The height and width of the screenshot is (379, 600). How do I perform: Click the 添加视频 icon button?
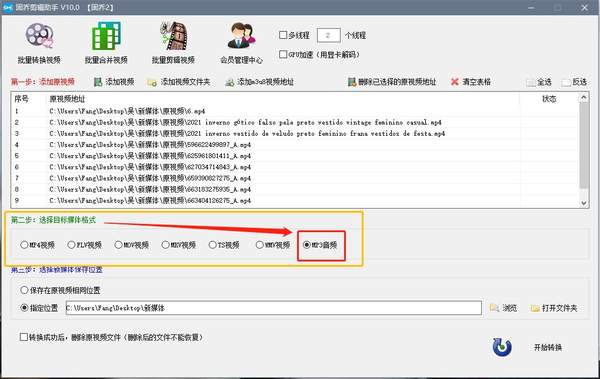pos(98,82)
